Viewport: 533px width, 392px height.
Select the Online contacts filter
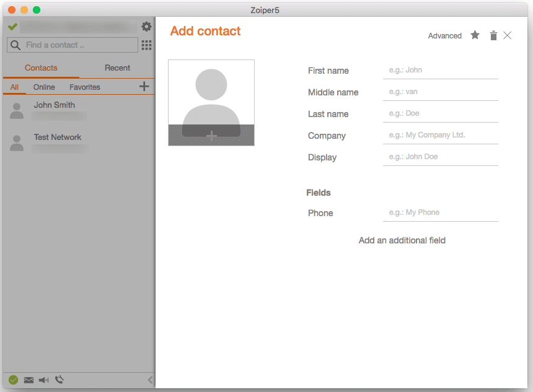[x=44, y=87]
